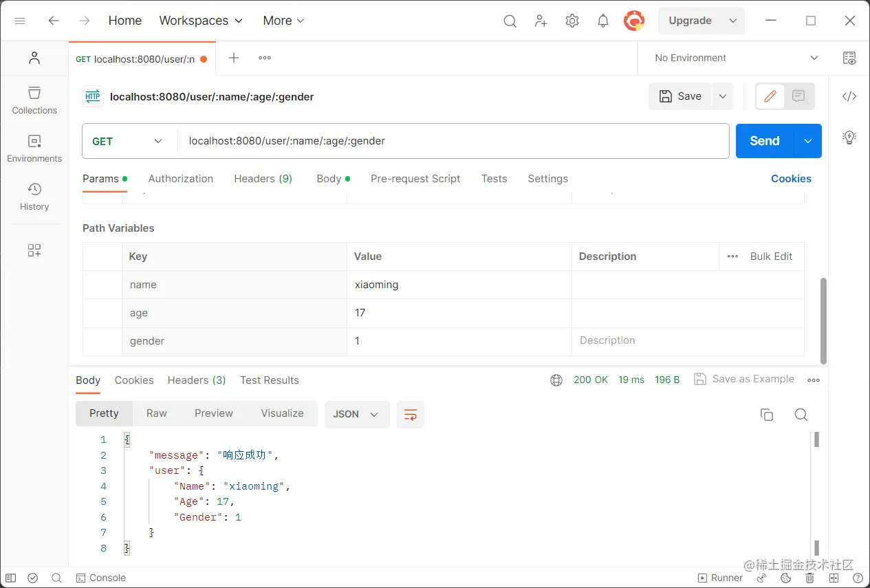Open the Cookies link
The width and height of the screenshot is (870, 588).
791,179
